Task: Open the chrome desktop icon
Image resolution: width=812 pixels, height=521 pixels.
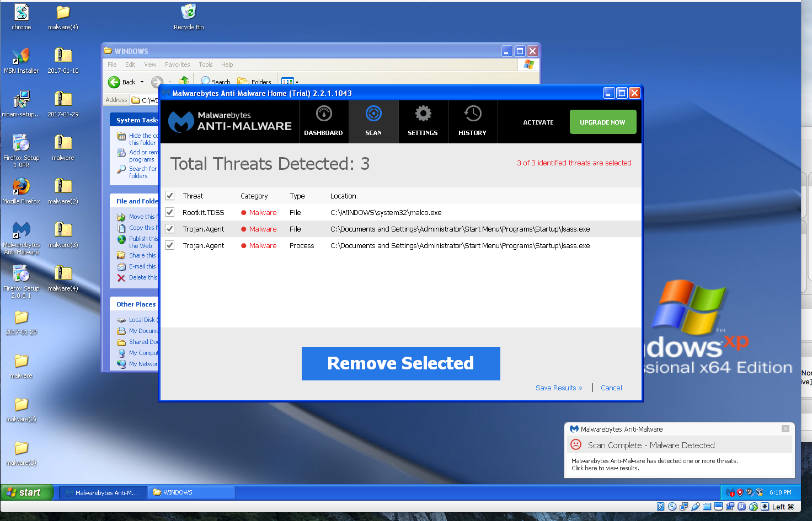Action: (22, 17)
